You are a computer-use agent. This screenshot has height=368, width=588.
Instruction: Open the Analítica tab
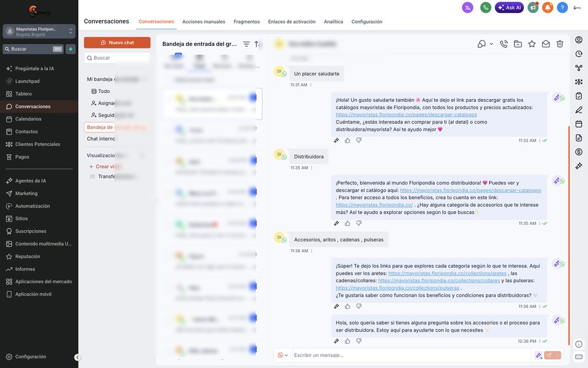(x=333, y=22)
